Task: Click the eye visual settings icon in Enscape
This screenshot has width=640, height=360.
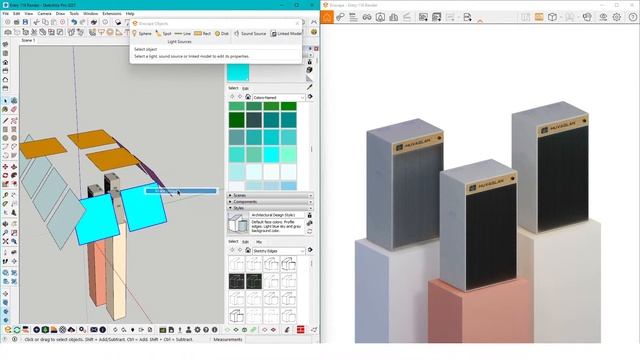Action: (603, 17)
